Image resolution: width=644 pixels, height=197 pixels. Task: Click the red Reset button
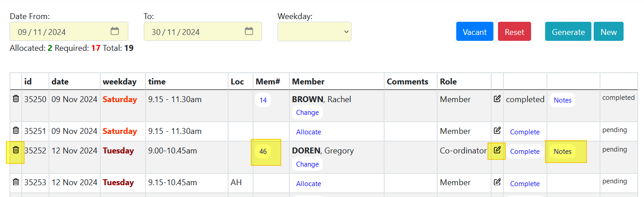click(514, 32)
